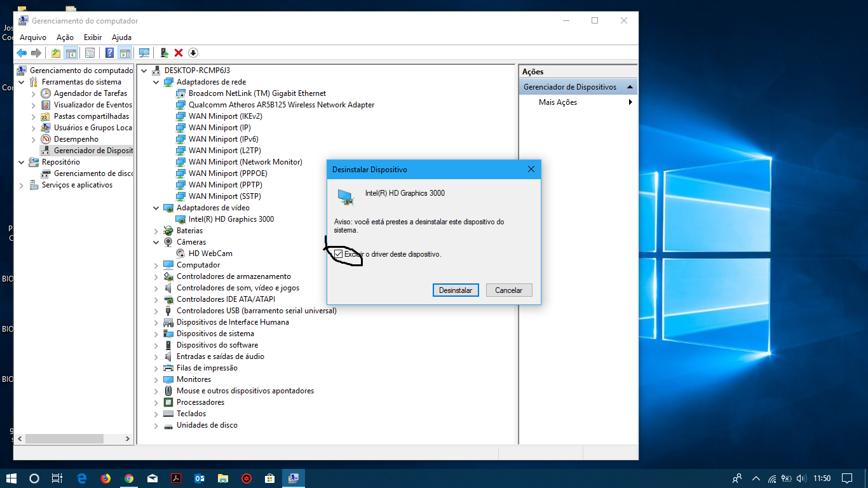
Task: Select WAN Miniport (Network Monitor)
Action: tap(245, 162)
